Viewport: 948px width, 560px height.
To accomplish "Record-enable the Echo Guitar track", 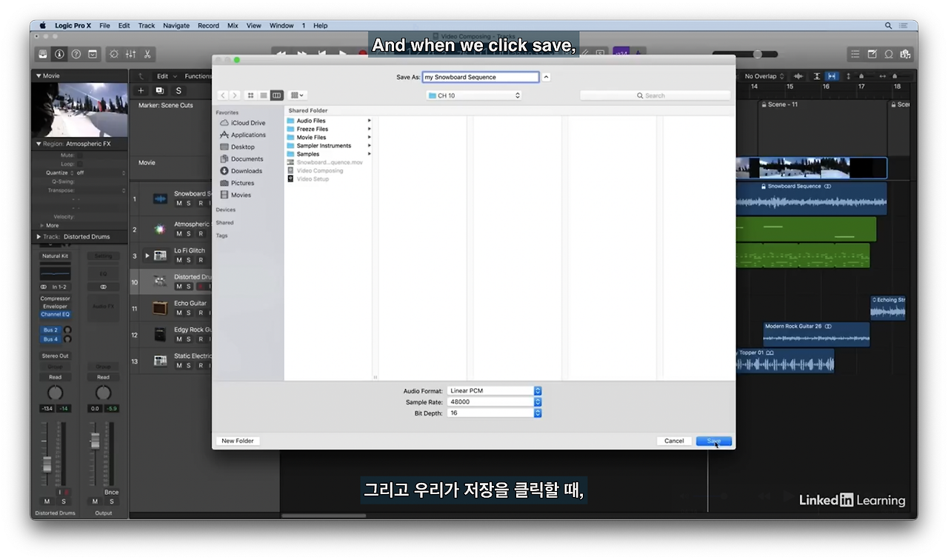I will [x=200, y=313].
